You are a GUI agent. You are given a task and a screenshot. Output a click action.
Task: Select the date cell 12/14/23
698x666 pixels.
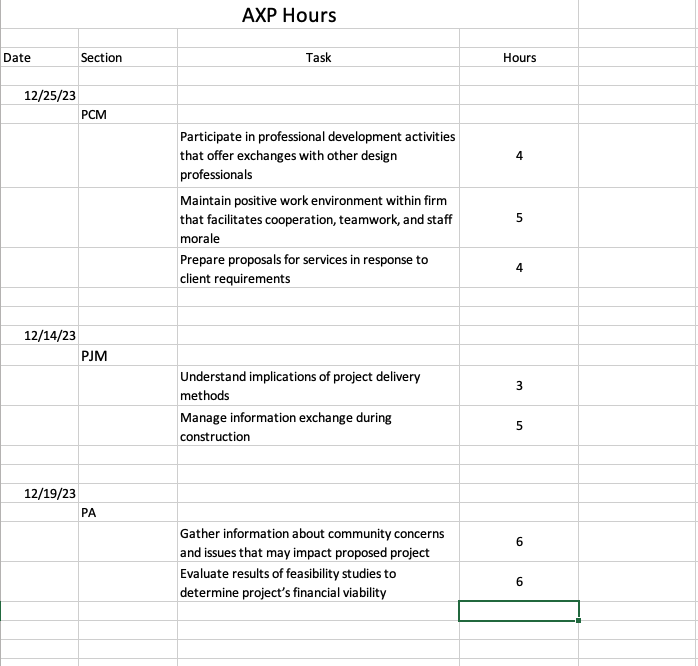point(40,335)
